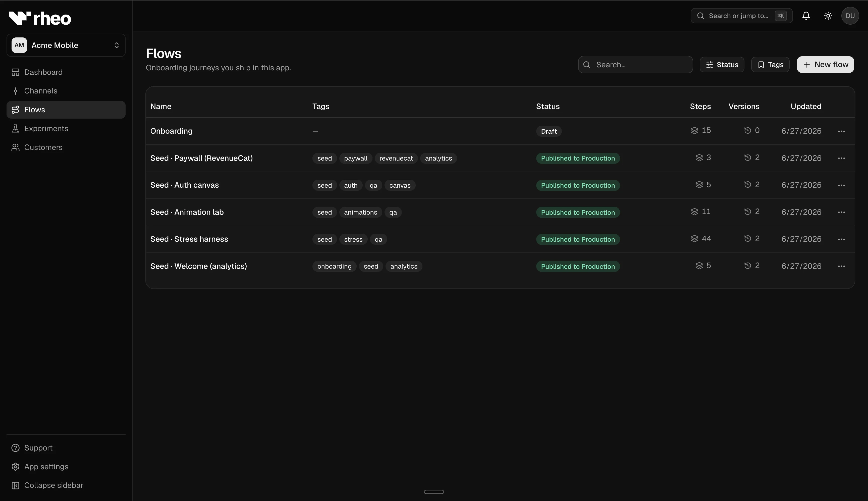Open Seed · Stress harness flow
Viewport: 868px width, 501px height.
(x=189, y=239)
